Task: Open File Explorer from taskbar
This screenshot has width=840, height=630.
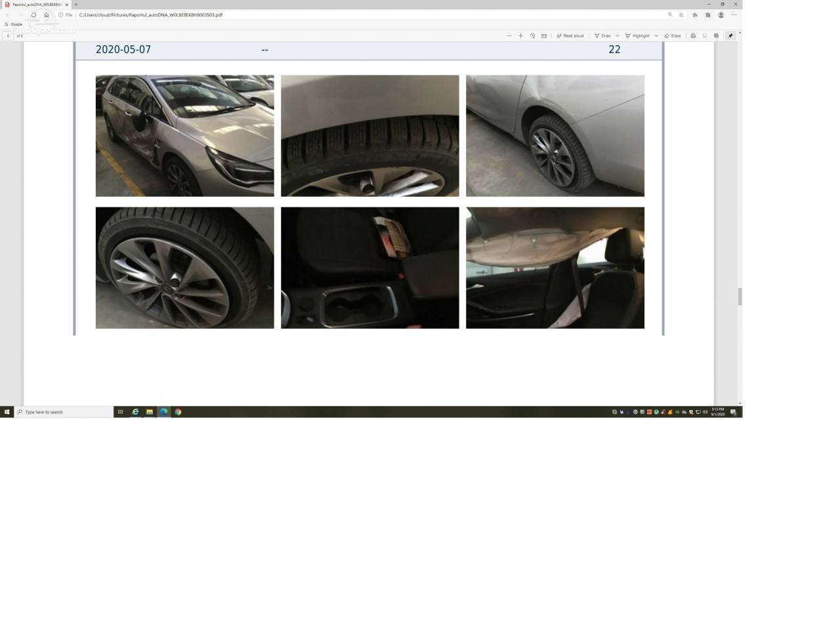Action: point(150,412)
